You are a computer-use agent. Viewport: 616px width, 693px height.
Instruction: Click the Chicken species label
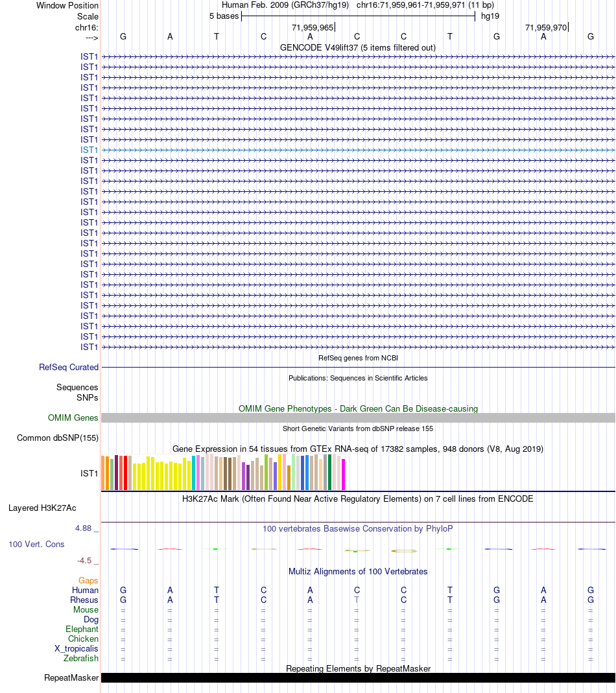83,639
